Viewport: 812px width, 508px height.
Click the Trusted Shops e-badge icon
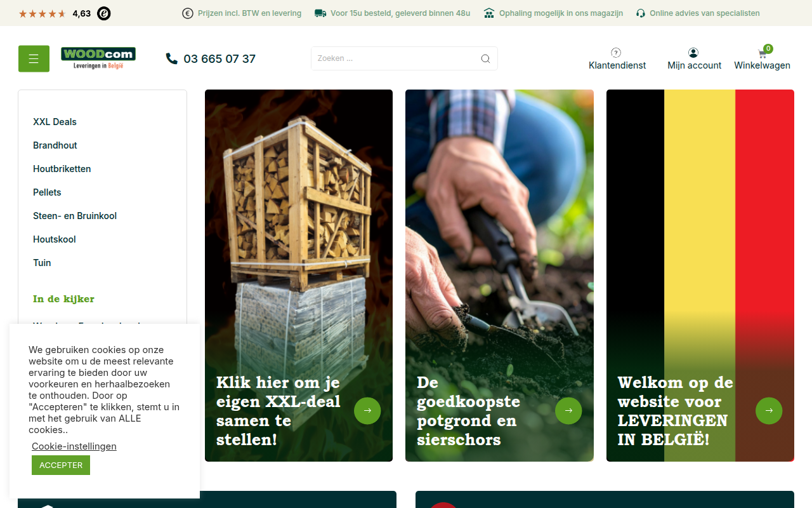click(104, 13)
